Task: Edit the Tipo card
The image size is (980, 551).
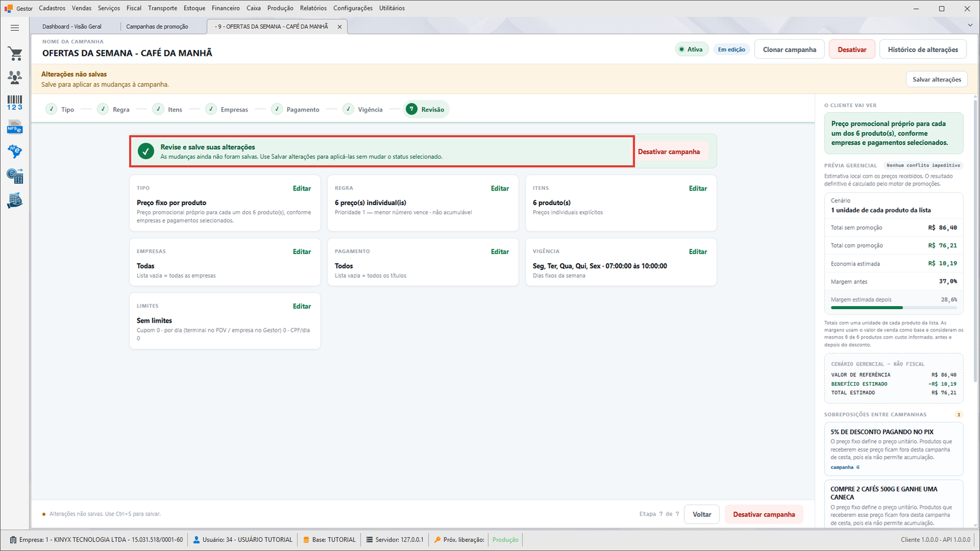Action: (302, 189)
